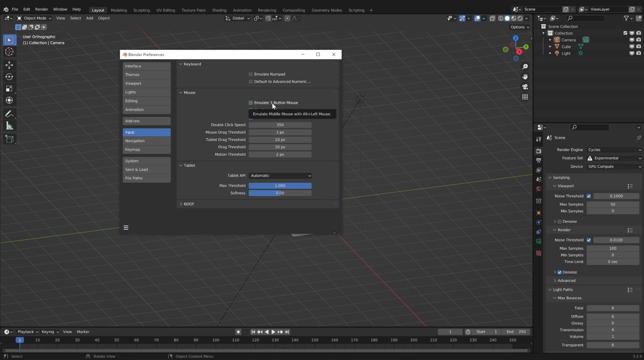Toggle the Viewport Denoise checkbox
The width and height of the screenshot is (644, 360).
tap(559, 221)
